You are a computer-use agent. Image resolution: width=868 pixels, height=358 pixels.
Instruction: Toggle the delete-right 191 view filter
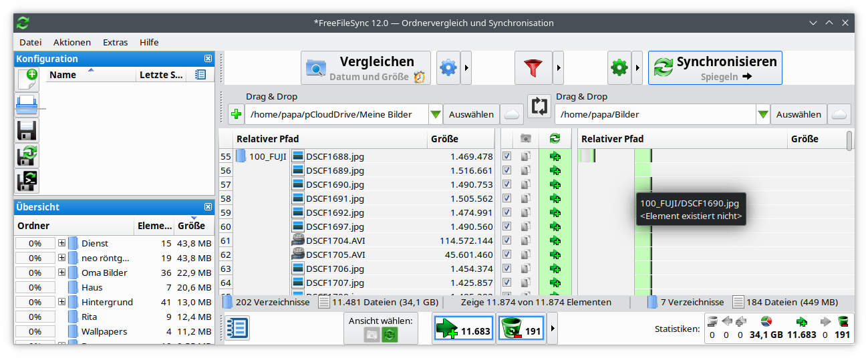pos(522,329)
